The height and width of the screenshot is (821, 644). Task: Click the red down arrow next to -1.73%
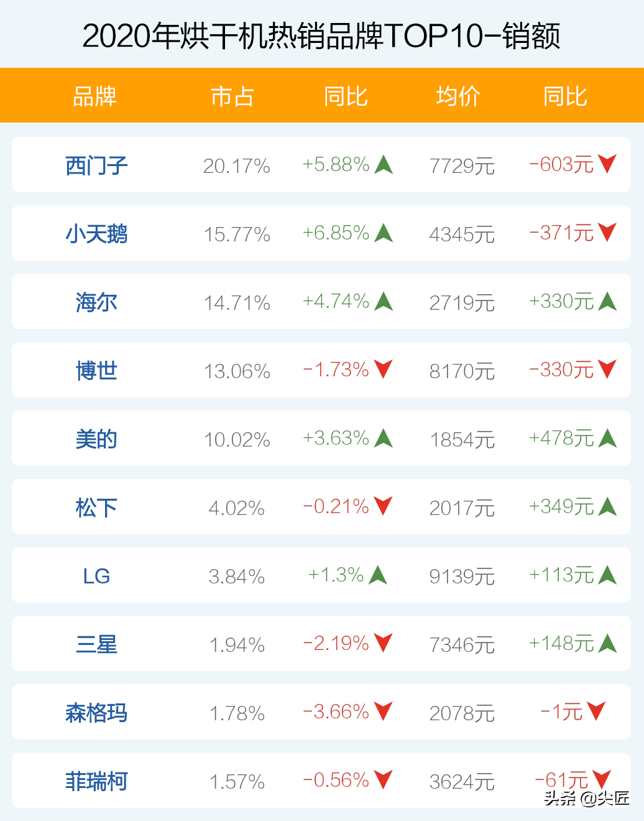click(x=384, y=369)
